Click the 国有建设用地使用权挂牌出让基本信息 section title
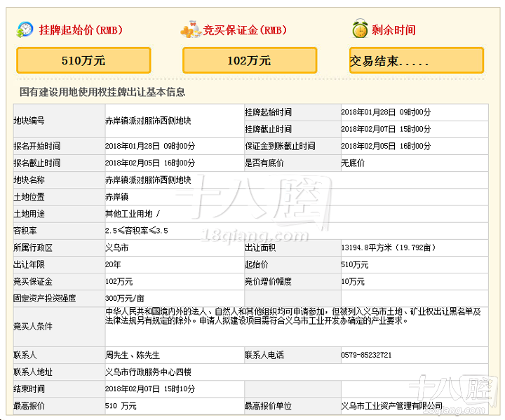Image resolution: width=505 pixels, height=420 pixels. (102, 92)
